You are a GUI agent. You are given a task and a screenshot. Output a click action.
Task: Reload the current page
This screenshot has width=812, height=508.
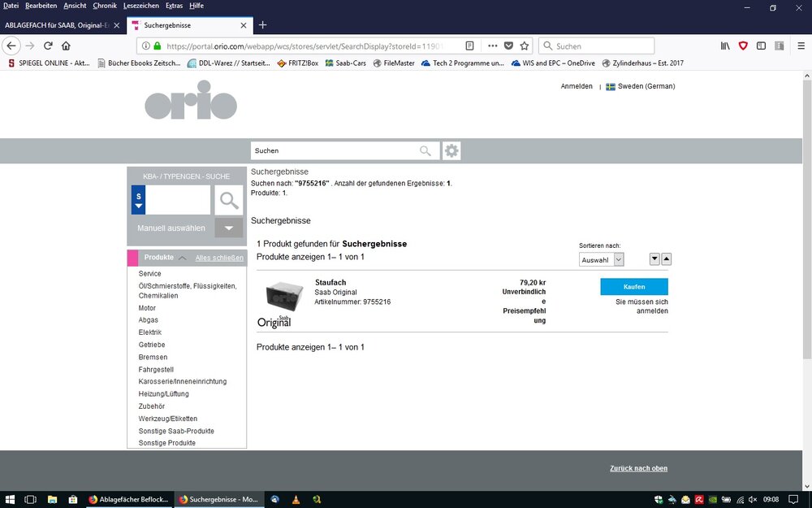pos(48,46)
